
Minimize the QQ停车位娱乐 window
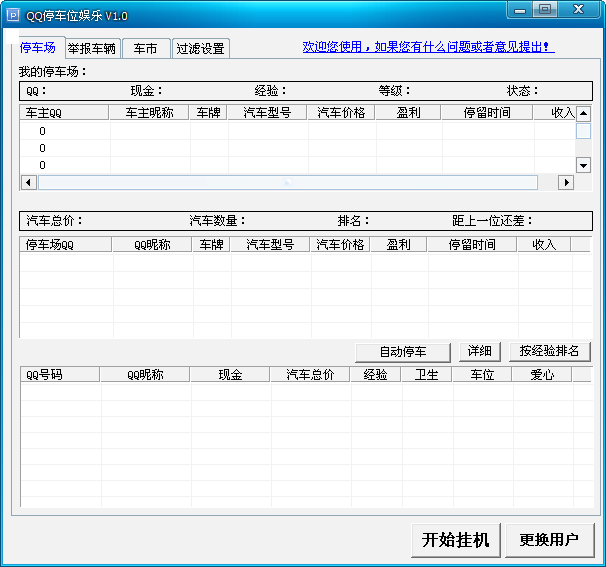(x=520, y=9)
